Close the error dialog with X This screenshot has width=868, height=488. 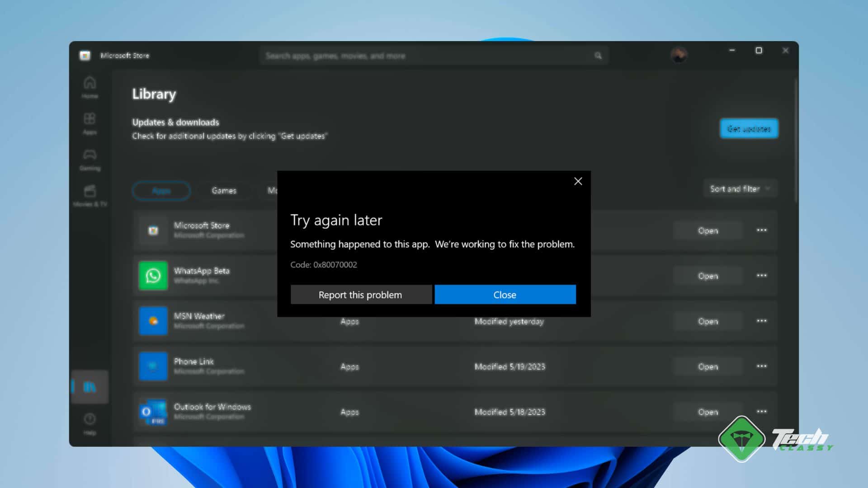coord(578,181)
